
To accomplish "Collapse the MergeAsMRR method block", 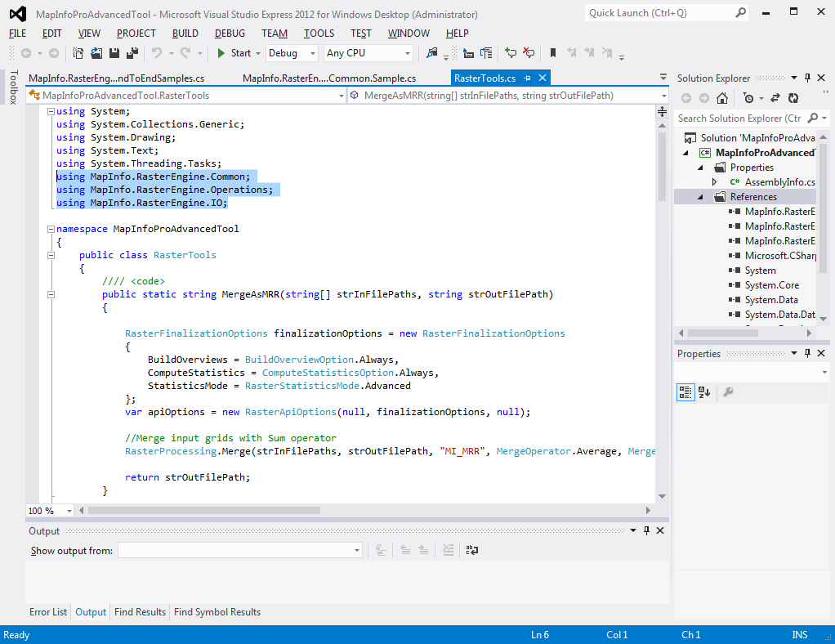I will pyautogui.click(x=51, y=294).
